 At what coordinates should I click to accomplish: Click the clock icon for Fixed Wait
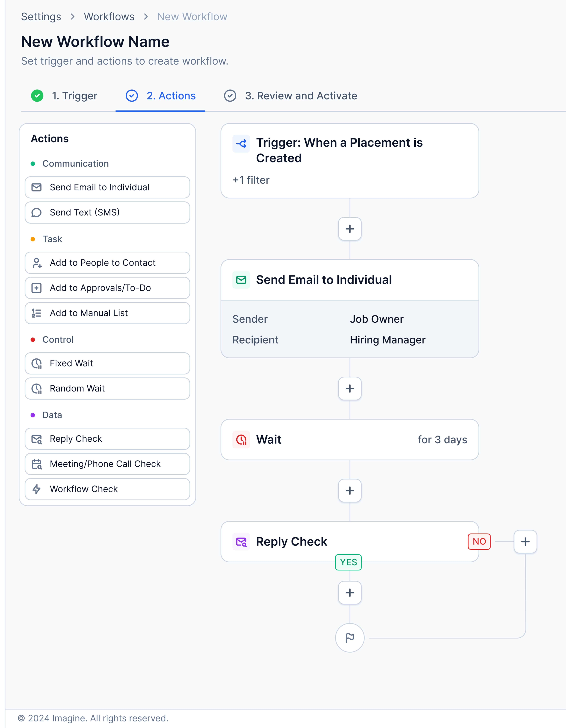37,363
